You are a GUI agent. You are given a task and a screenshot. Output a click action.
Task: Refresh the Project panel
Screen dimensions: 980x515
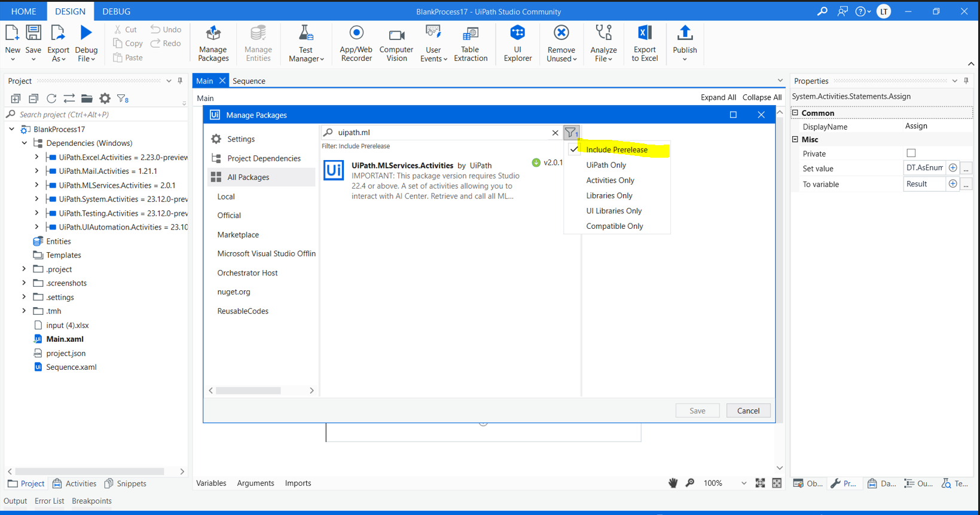(x=51, y=99)
